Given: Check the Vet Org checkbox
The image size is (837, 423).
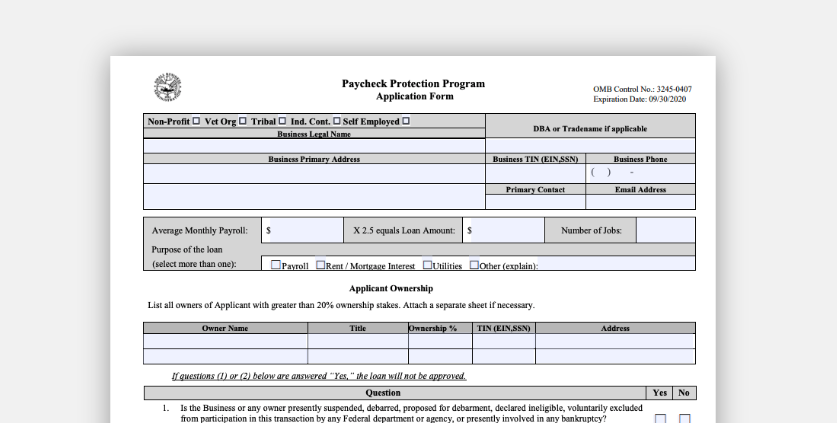Looking at the screenshot, I should click(x=243, y=121).
